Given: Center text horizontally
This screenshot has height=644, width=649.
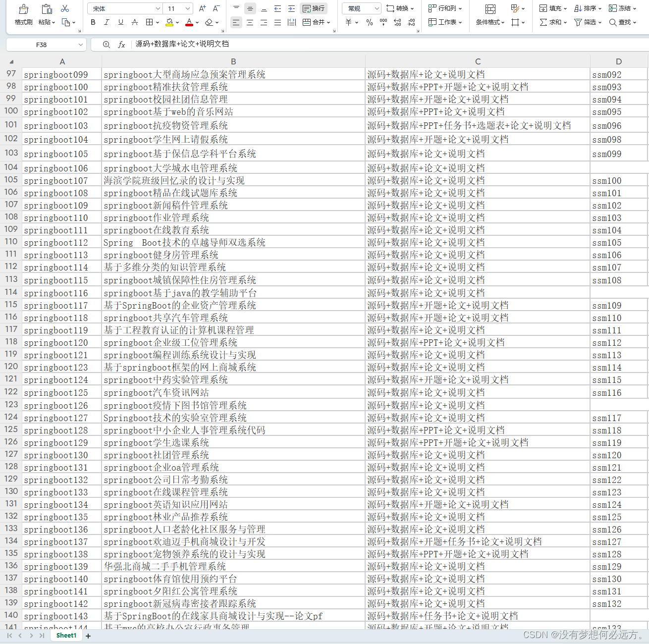Looking at the screenshot, I should point(250,22).
